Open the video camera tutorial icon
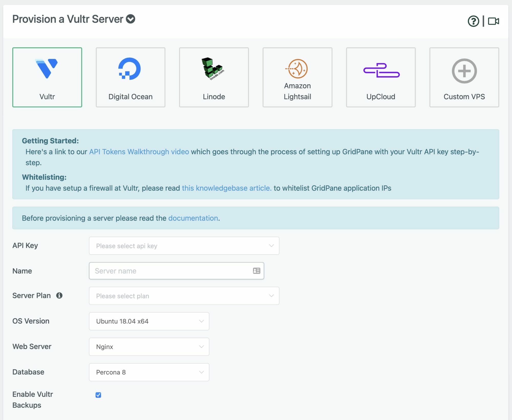The height and width of the screenshot is (420, 512). pyautogui.click(x=494, y=21)
